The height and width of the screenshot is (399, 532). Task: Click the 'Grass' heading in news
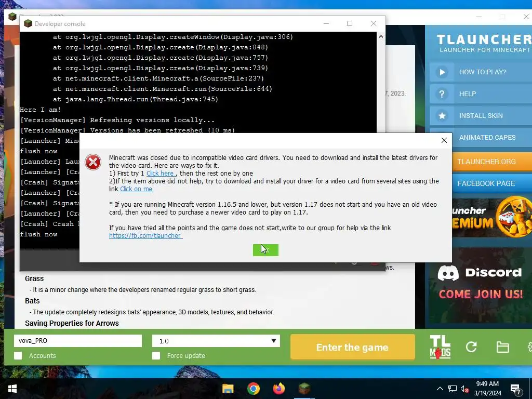coord(34,278)
